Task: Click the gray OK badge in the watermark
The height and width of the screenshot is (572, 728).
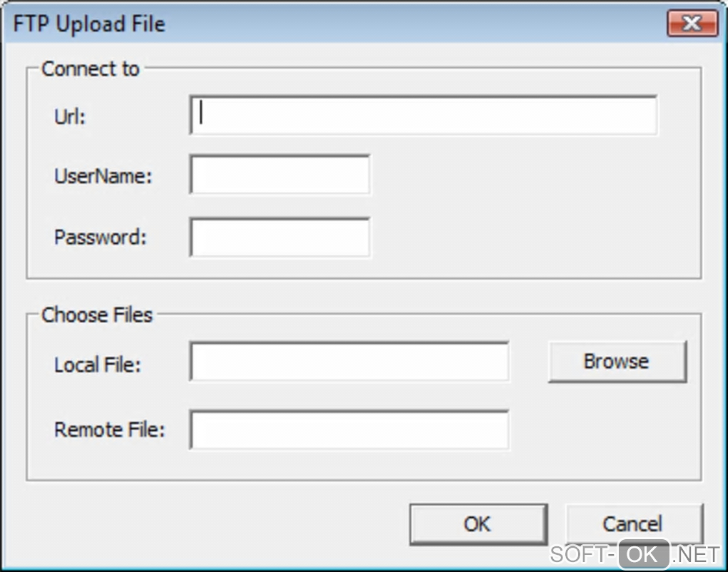Action: 643,554
